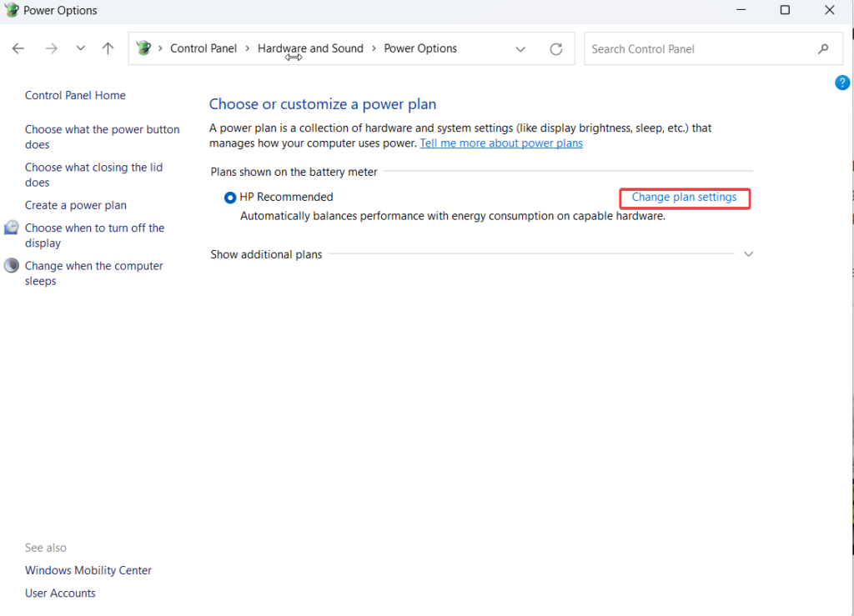This screenshot has width=854, height=616.
Task: Open the recent locations dropdown arrow
Action: coord(80,48)
